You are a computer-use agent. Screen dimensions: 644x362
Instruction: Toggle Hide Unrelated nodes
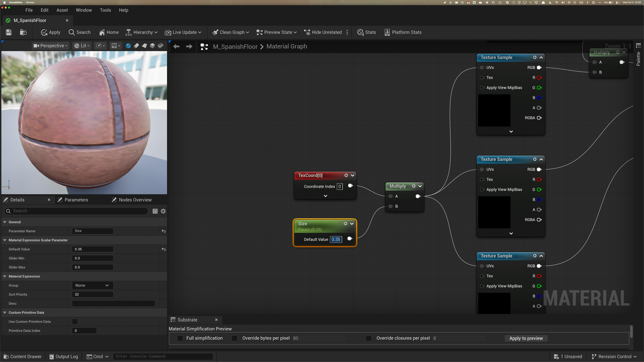coord(323,32)
